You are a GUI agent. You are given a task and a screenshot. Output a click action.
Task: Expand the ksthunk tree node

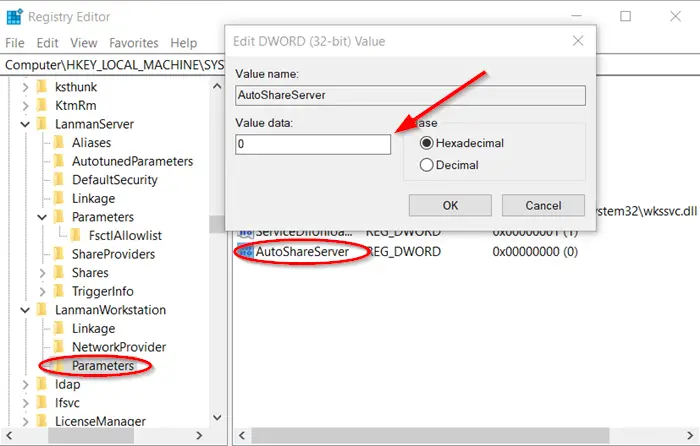coord(25,87)
